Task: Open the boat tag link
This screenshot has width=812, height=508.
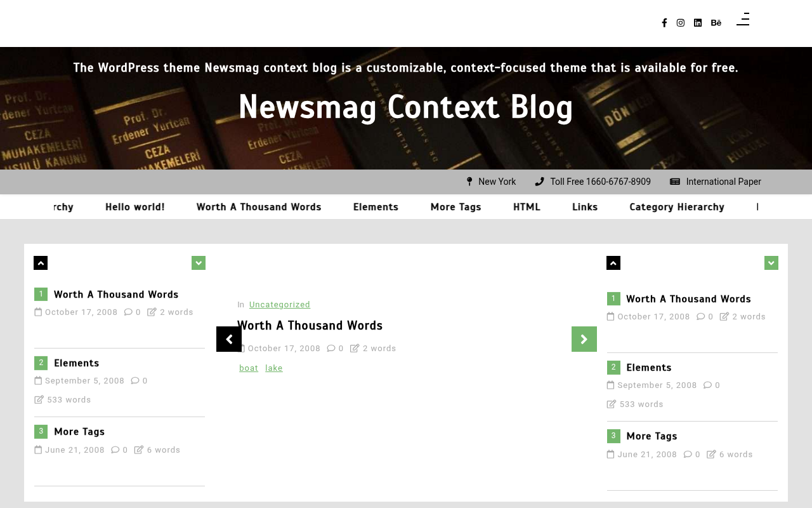Action: [x=249, y=368]
